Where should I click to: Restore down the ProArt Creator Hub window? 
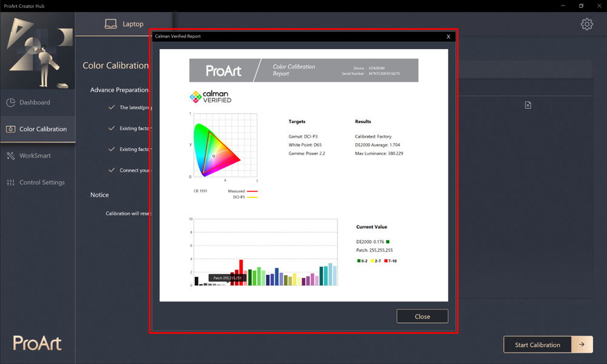581,6
